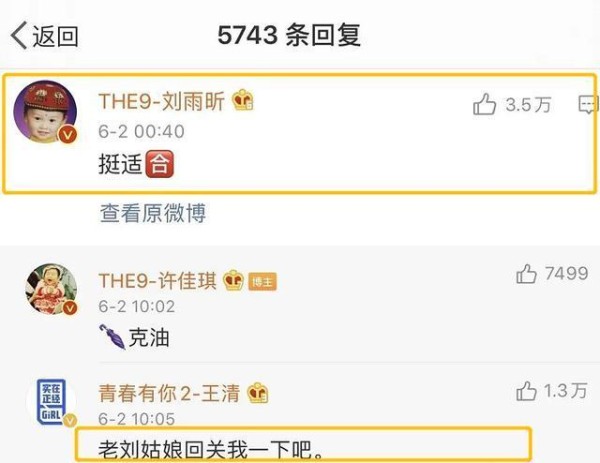Tap the crown badge next to THE9-许佳琪
Viewport: 600px width, 463px height.
pyautogui.click(x=233, y=280)
